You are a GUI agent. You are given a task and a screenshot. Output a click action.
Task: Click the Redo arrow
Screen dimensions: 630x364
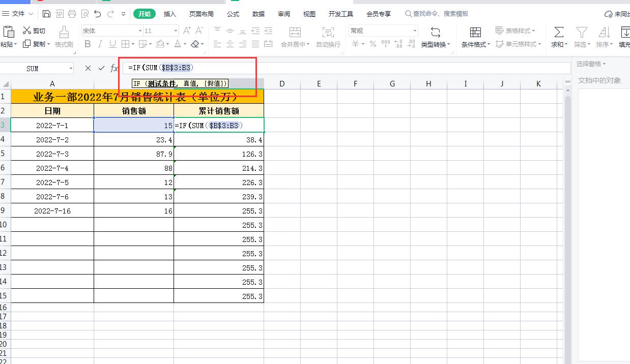point(110,14)
